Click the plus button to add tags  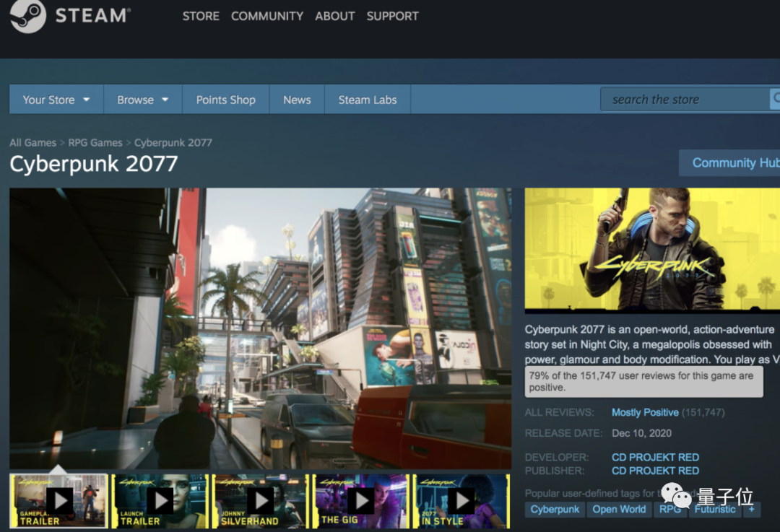752,509
